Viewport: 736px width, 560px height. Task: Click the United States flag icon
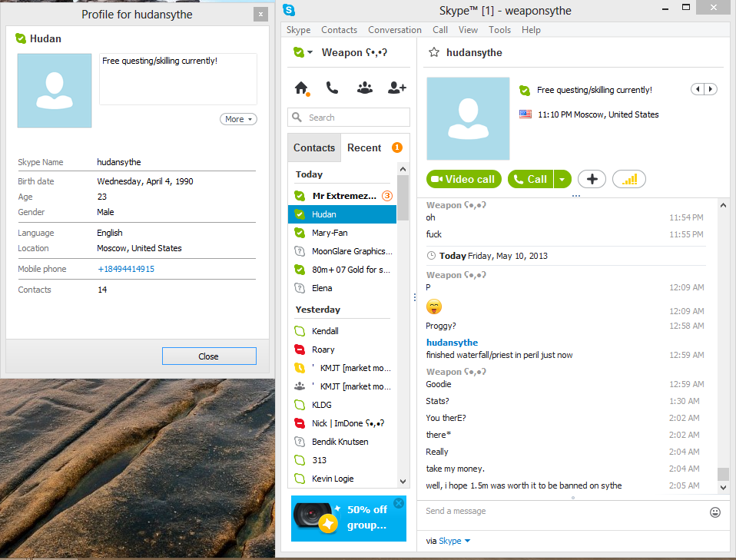pos(525,114)
